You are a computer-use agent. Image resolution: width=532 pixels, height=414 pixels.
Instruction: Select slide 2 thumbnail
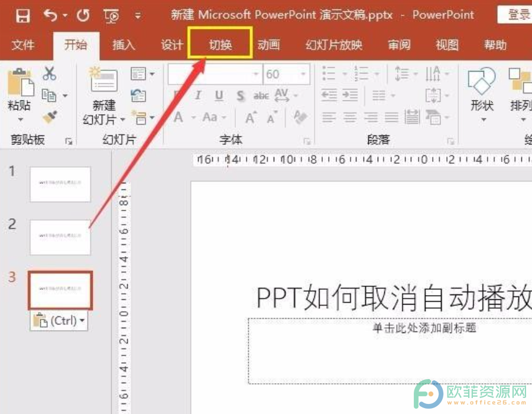(60, 237)
